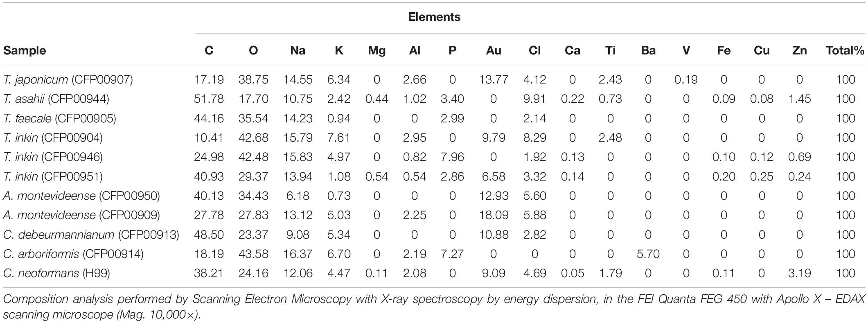This screenshot has width=868, height=323.
Task: Click the T. asahii (CFP00944) row label
Action: coord(56,99)
